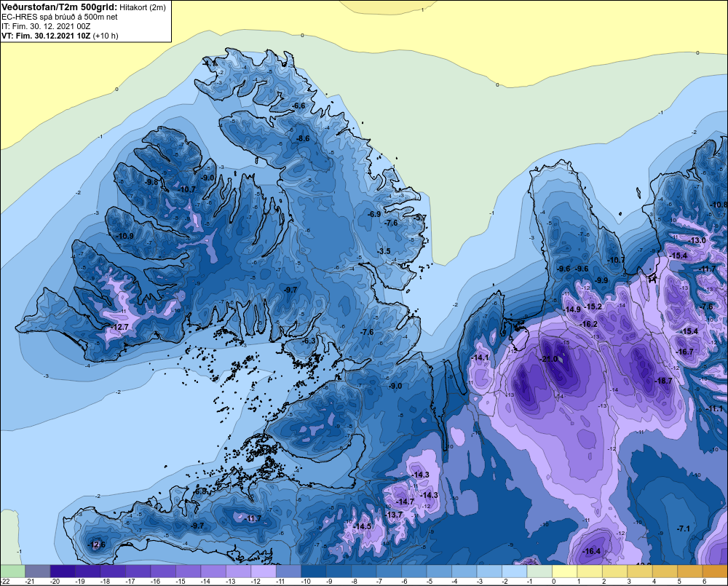Screen dimensions: 728x586
Task: Click the orange 6 legend swatch
Action: click(x=715, y=571)
